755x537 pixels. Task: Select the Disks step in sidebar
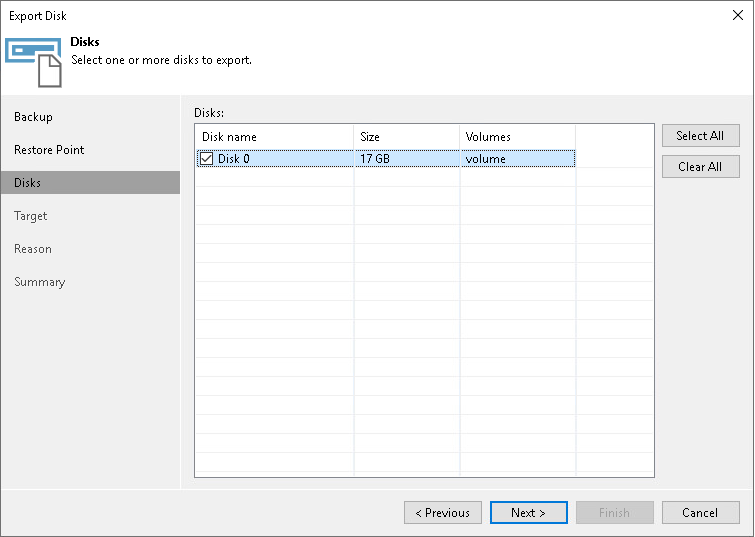tap(91, 183)
